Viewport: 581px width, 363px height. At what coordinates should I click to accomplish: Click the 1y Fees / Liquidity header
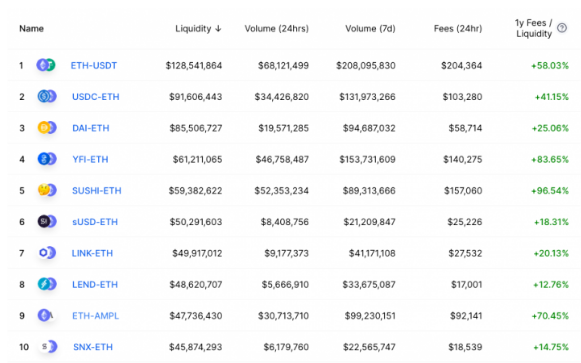534,28
